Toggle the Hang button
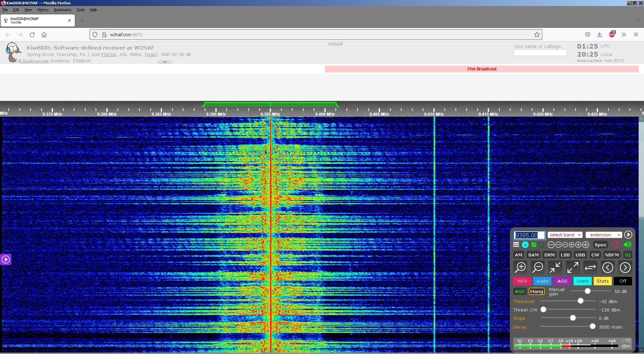Screen dimensions: 644x354 [536, 292]
